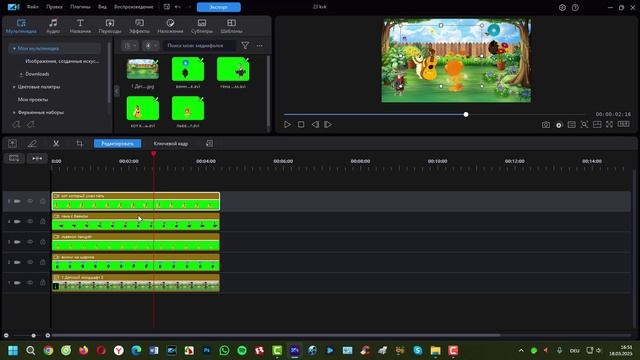Click the save project icon beside menus
Image resolution: width=640 pixels, height=360 pixels.
tap(167, 7)
